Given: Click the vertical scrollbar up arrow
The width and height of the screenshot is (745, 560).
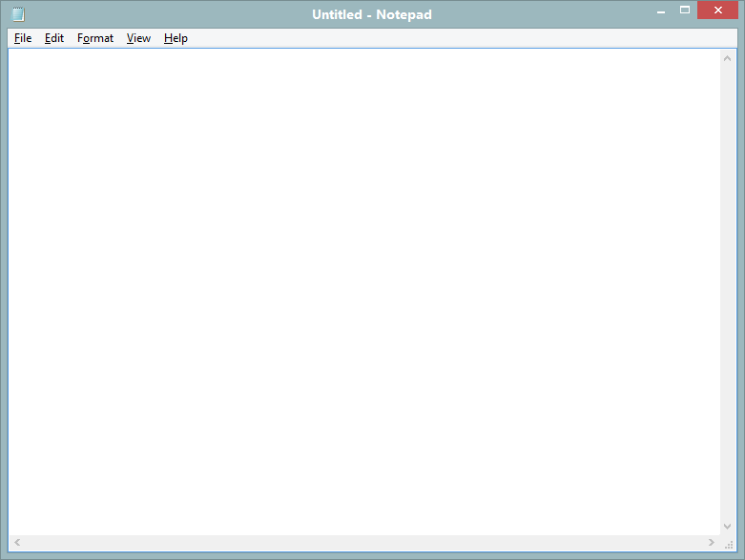Looking at the screenshot, I should pos(727,58).
